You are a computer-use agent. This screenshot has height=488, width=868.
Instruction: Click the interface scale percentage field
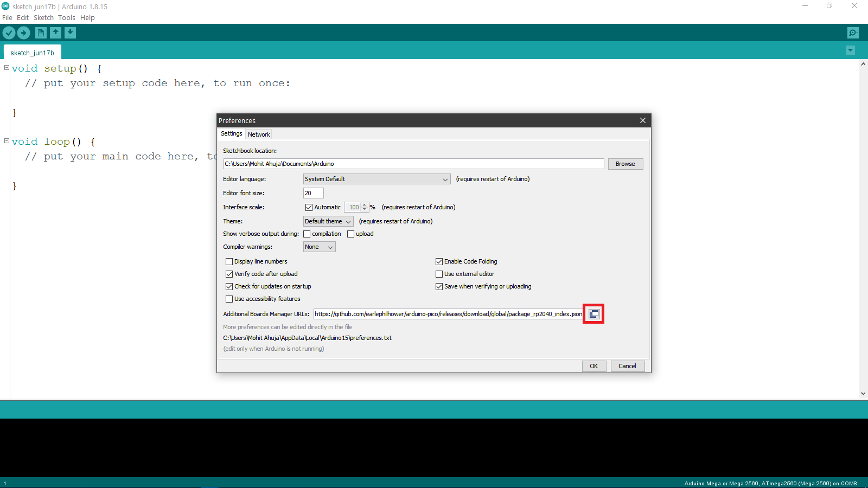coord(353,207)
